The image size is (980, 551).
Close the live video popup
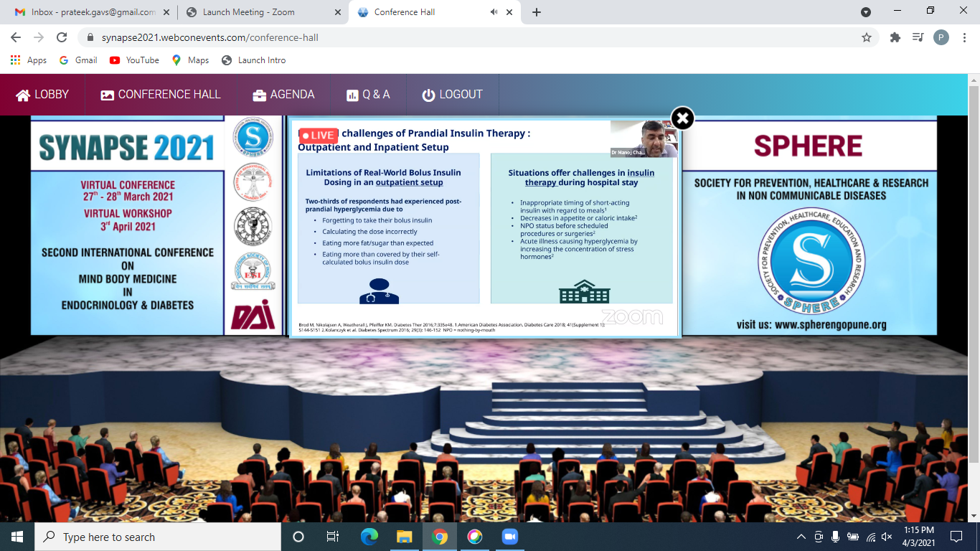682,118
